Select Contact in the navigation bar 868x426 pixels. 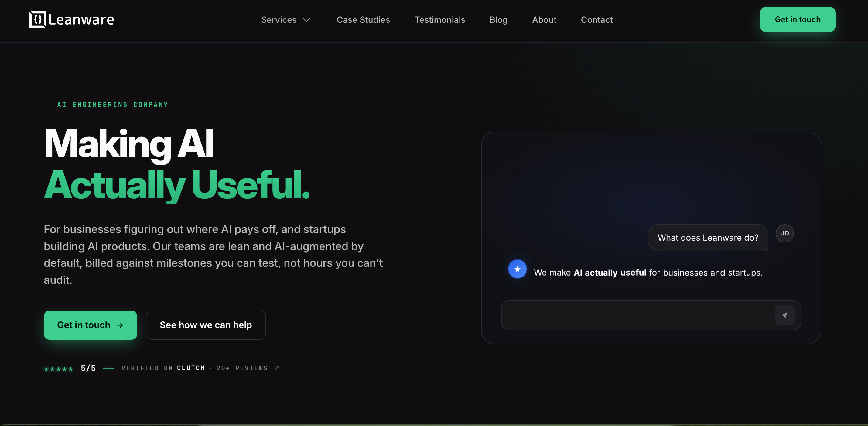(597, 20)
